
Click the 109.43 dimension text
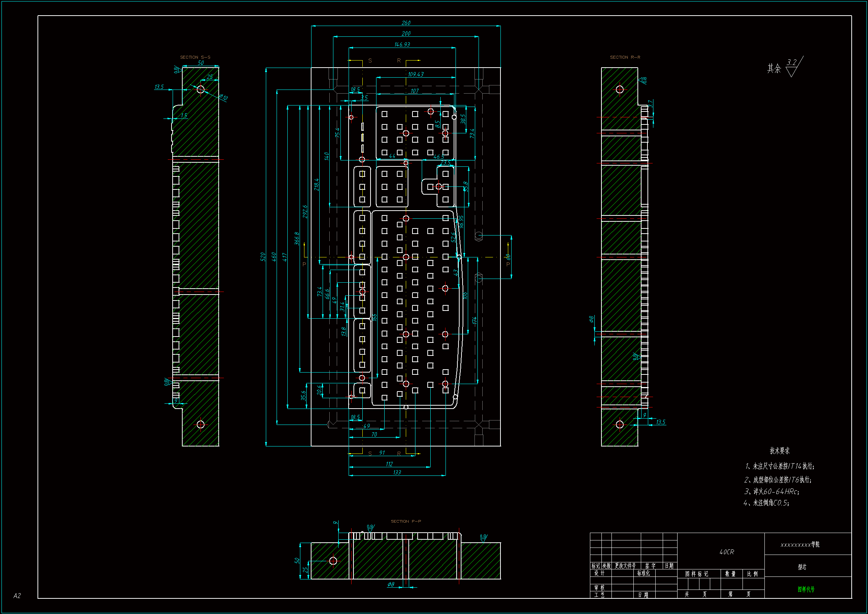coord(415,75)
